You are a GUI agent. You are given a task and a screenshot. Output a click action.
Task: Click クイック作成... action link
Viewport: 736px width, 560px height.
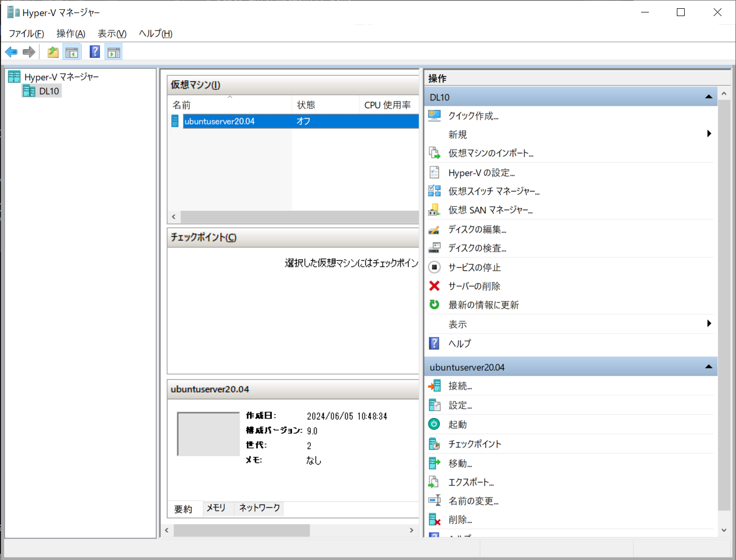473,116
